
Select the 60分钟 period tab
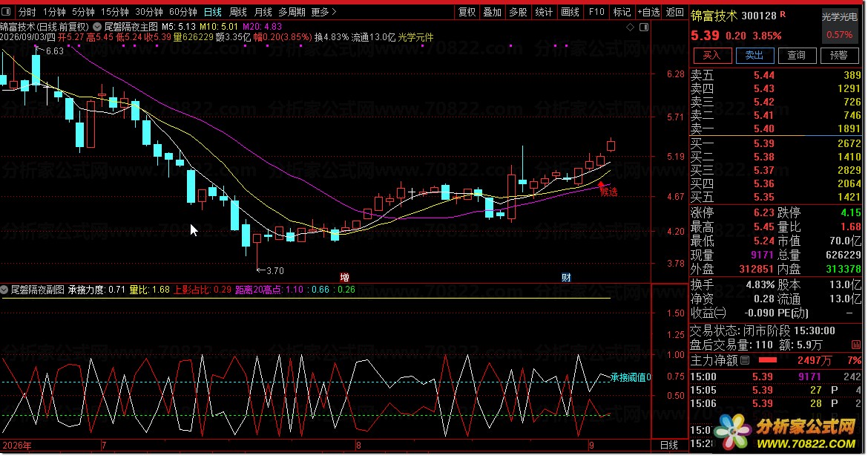point(183,12)
